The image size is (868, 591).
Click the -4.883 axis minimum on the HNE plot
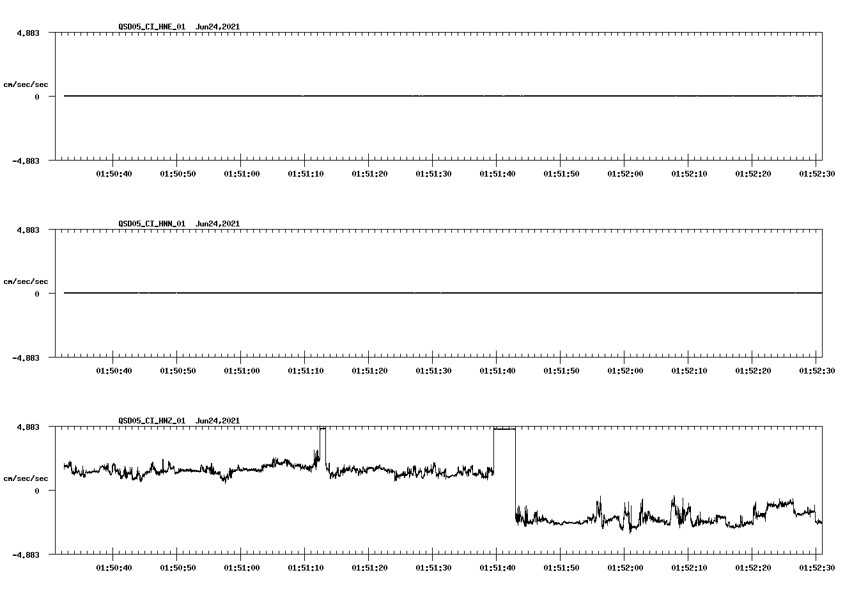tap(26, 161)
